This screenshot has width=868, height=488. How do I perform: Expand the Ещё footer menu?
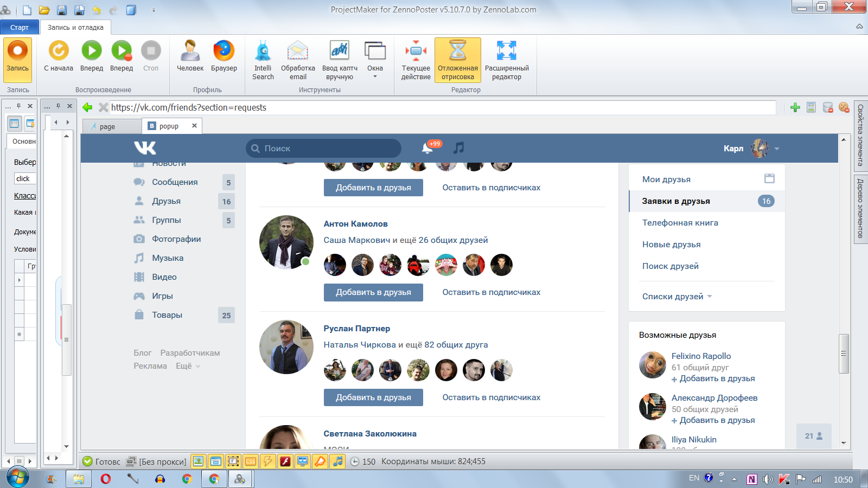tap(188, 366)
